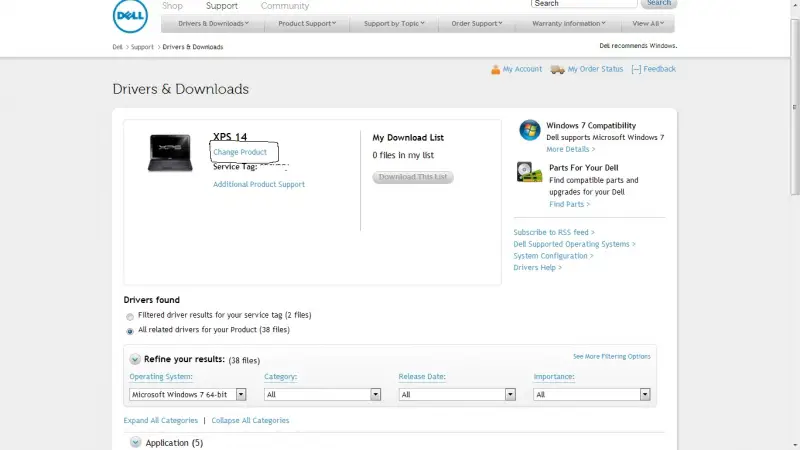Click See More Filtering Options
The height and width of the screenshot is (450, 800).
[x=611, y=357]
